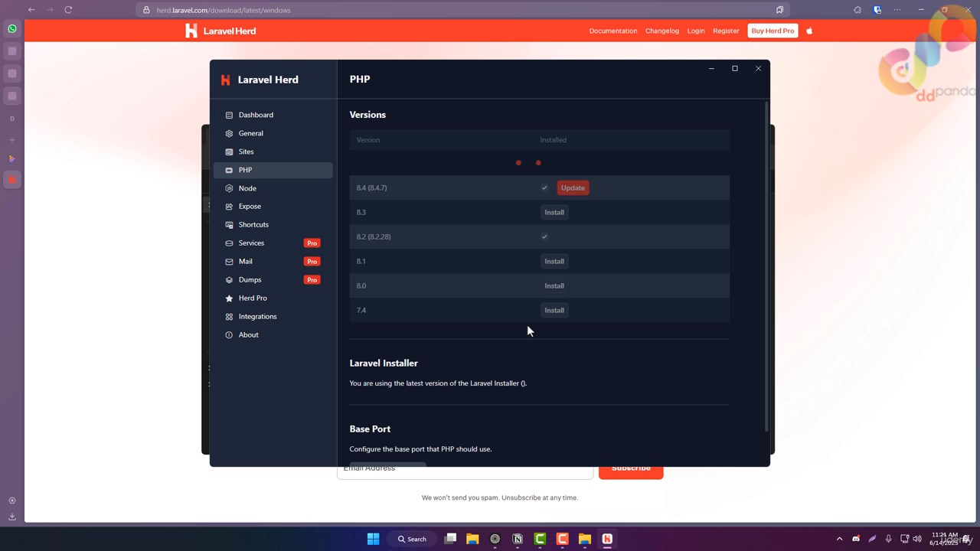980x551 pixels.
Task: Open the Windows Start menu
Action: pyautogui.click(x=373, y=539)
